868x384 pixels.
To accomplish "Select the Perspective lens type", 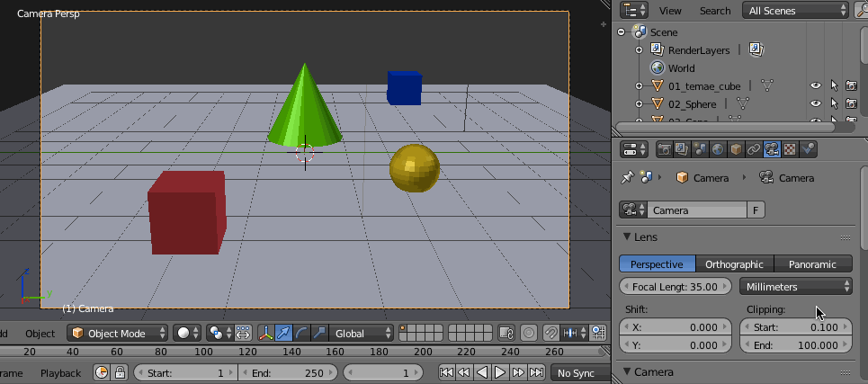I will pyautogui.click(x=657, y=263).
